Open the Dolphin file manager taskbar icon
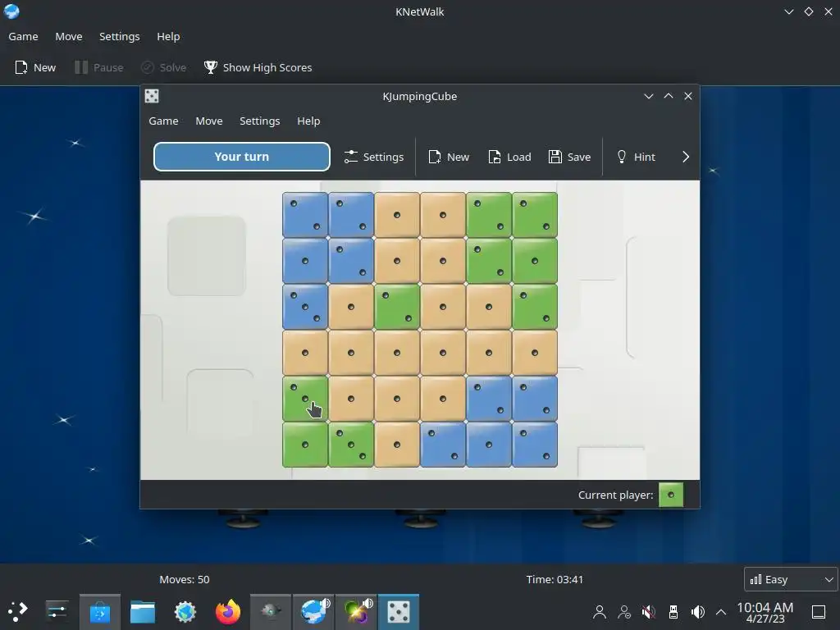The width and height of the screenshot is (840, 630). 143,612
